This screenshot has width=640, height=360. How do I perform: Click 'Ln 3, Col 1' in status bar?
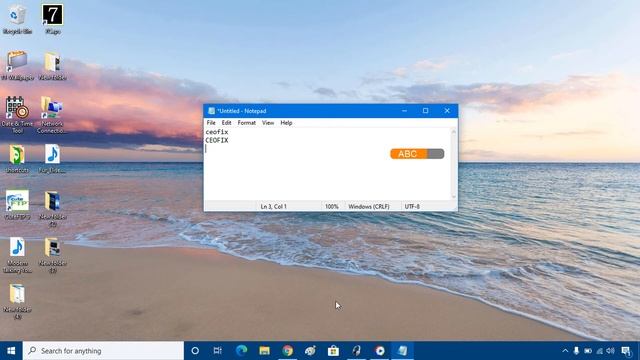click(x=273, y=207)
